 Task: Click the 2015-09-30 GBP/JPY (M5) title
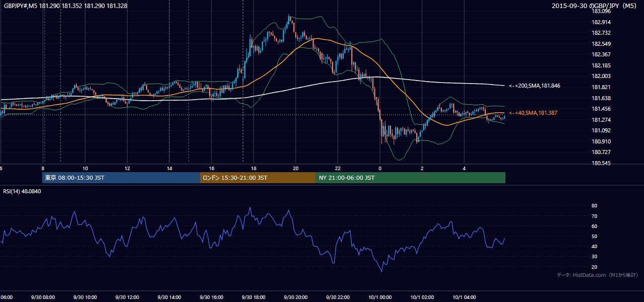(x=595, y=6)
